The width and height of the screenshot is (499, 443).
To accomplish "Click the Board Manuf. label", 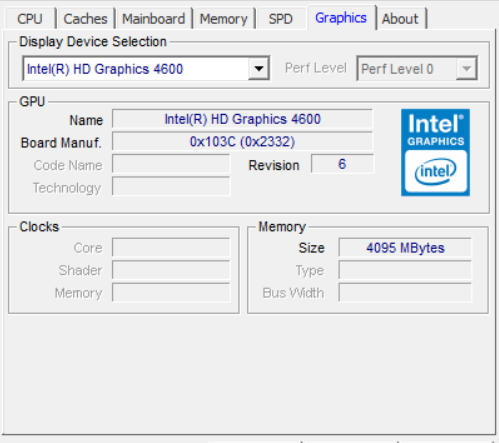I will point(61,143).
